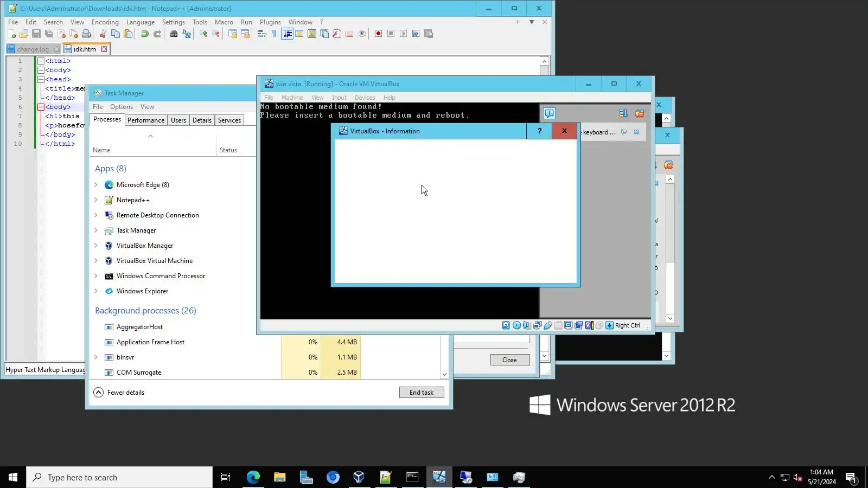868x488 pixels.
Task: Click the New file icon in Notepad++ toolbar
Action: (11, 34)
